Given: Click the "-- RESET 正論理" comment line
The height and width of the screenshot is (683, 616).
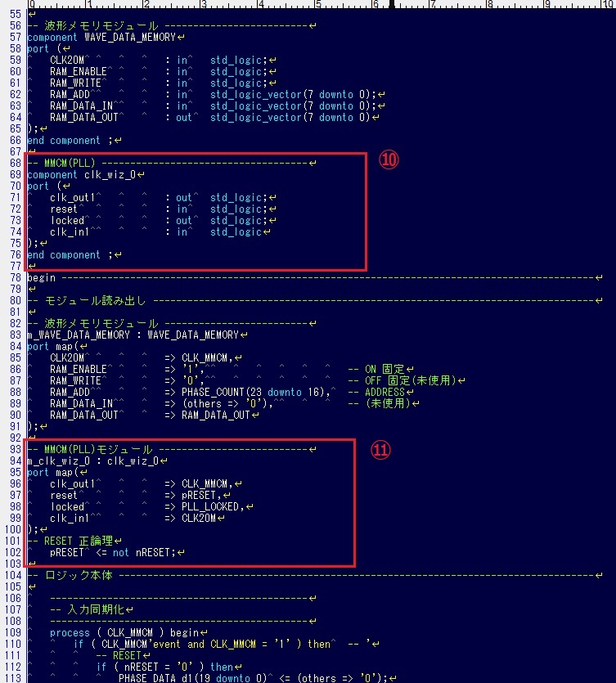Looking at the screenshot, I should pos(74,541).
